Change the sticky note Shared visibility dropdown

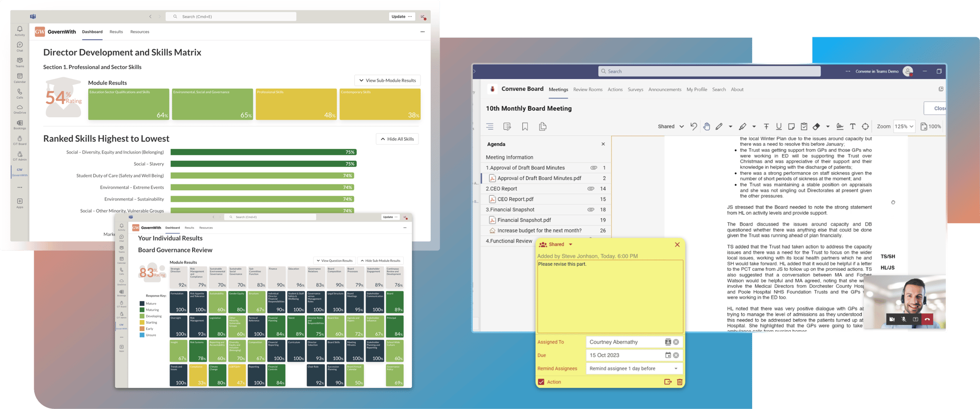point(556,244)
